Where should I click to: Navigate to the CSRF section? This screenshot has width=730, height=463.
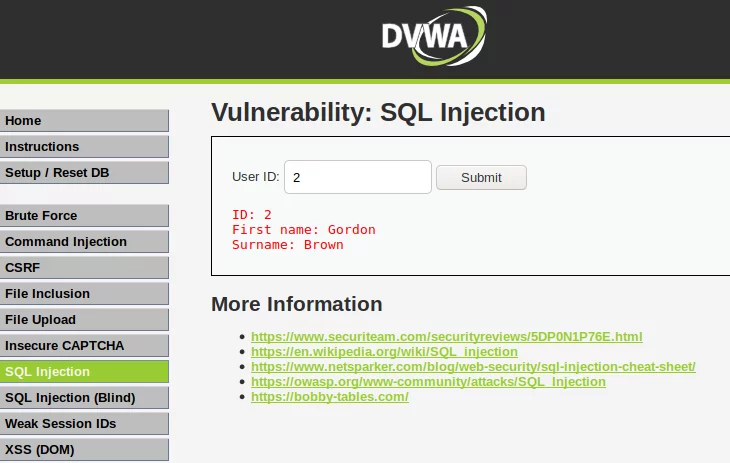84,268
